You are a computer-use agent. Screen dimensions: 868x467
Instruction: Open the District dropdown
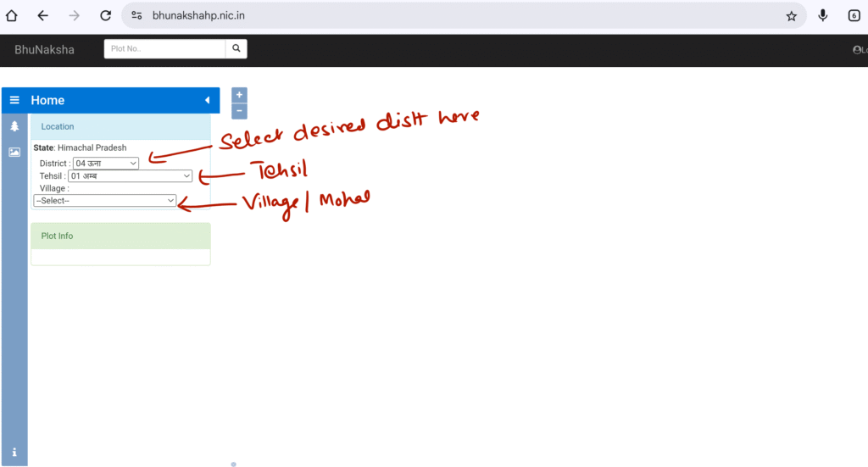[x=106, y=164]
